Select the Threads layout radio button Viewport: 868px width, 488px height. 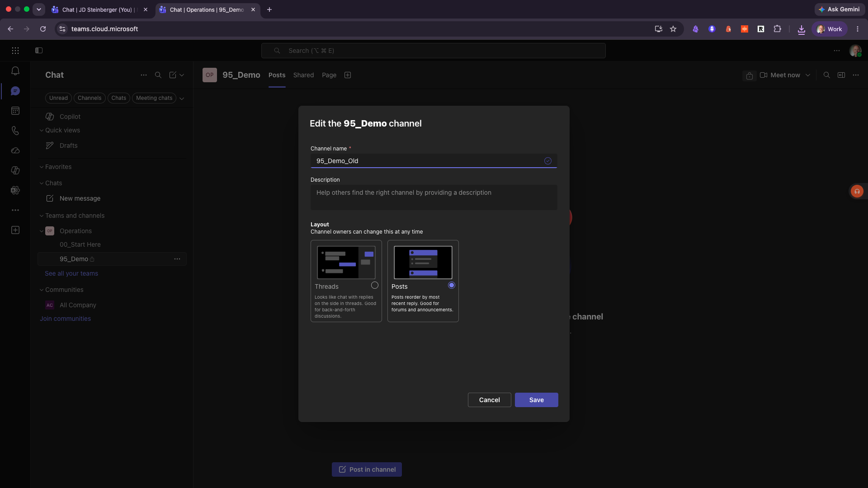tap(375, 285)
